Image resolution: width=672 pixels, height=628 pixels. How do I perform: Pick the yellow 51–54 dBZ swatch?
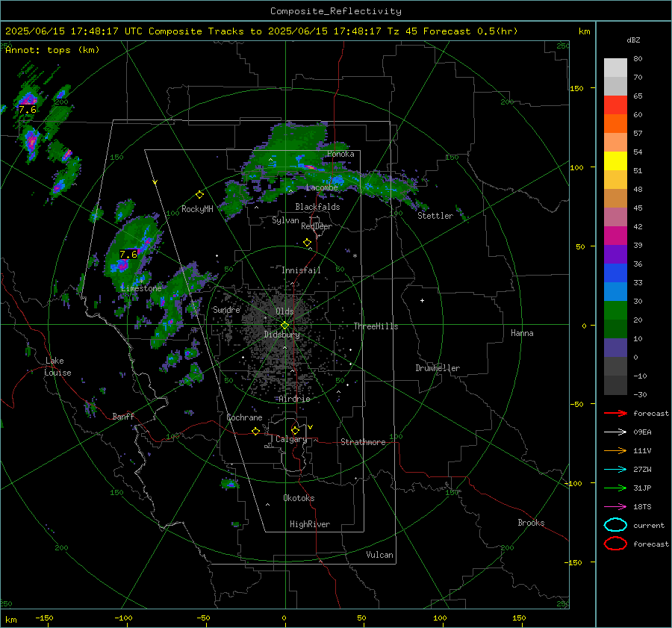[x=615, y=161]
